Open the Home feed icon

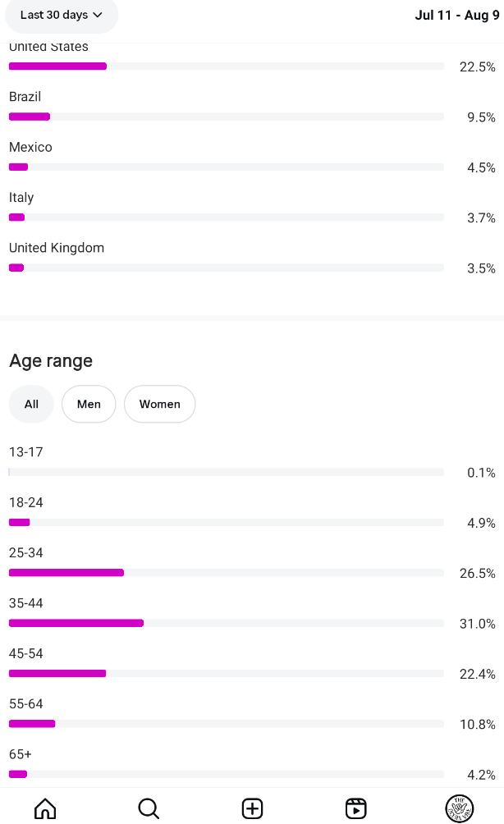(45, 808)
